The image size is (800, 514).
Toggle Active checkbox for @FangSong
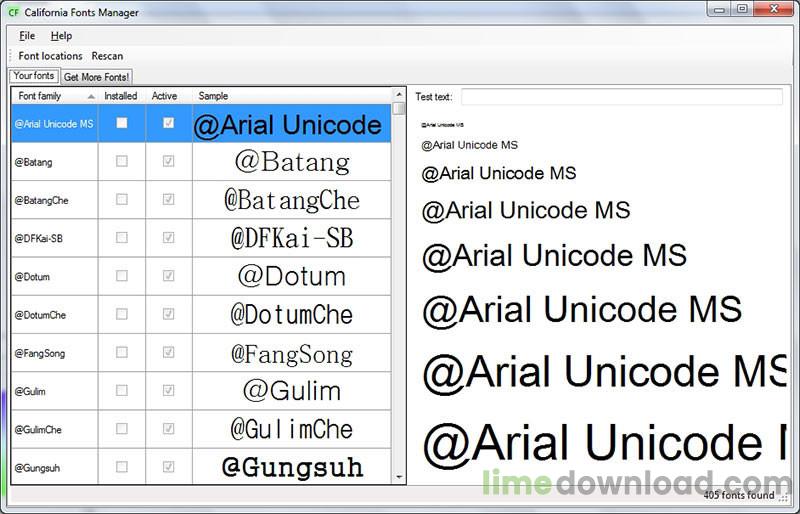tap(168, 353)
